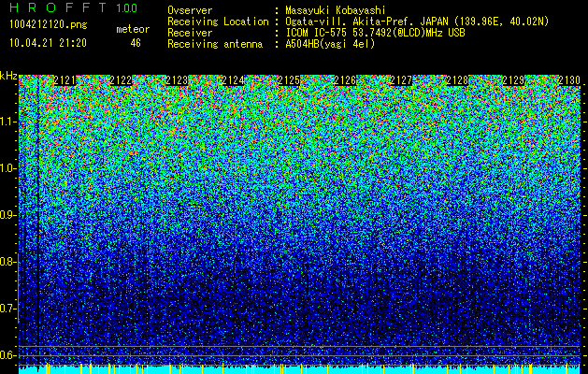Click the 2124 time marker
Screen dimensions: 588x374
[x=234, y=79]
